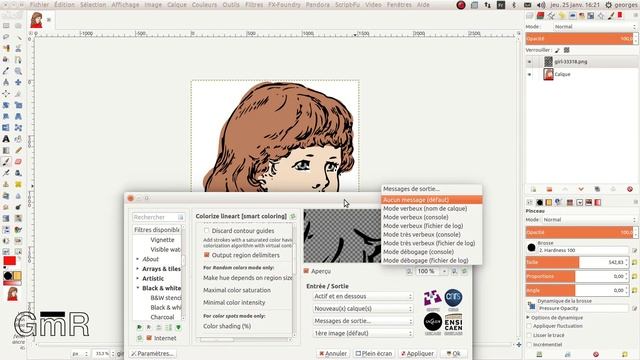Open the Pinceau Mode Normal dropdown
The width and height of the screenshot is (640, 360).
(x=590, y=220)
